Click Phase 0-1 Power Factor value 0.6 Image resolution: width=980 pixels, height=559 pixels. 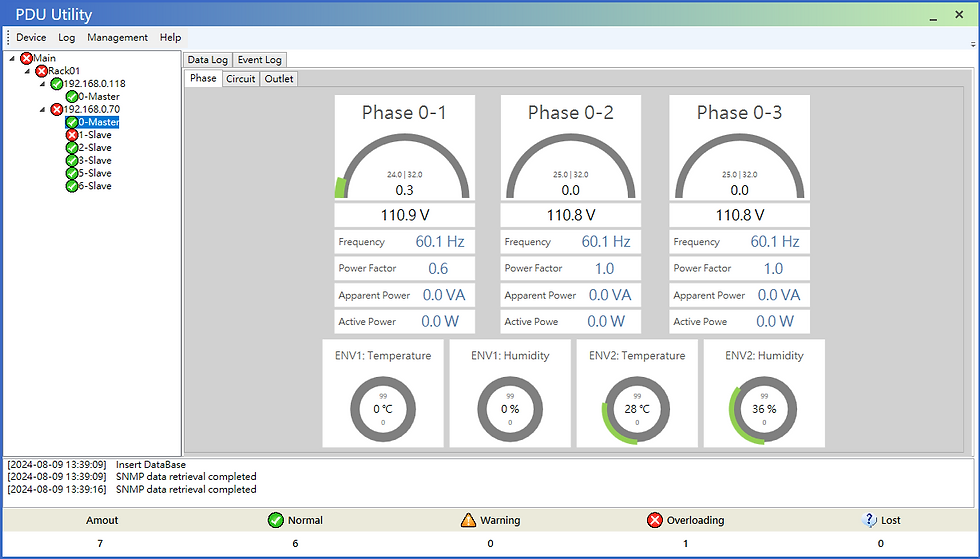(x=438, y=268)
